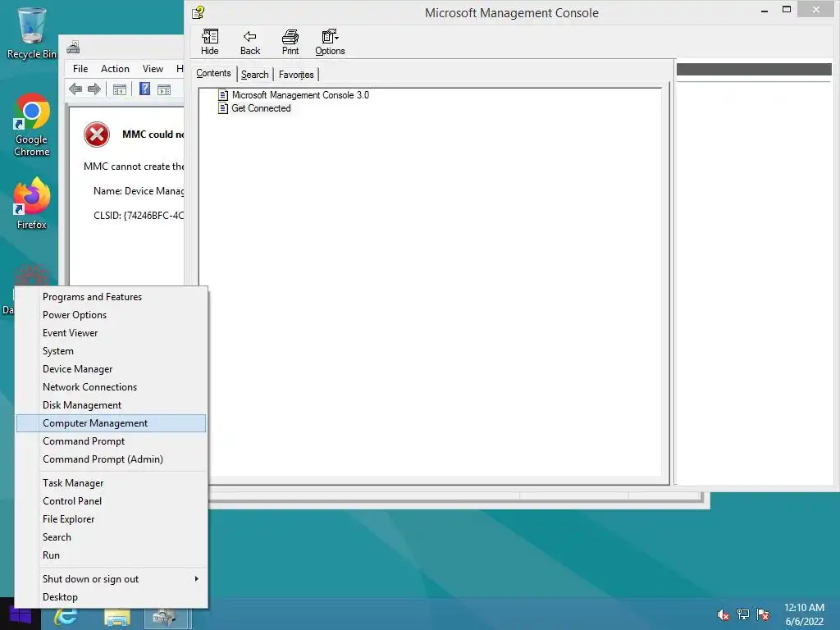Open File menu in the MMC window
Screen dimensions: 840x630
(80, 69)
